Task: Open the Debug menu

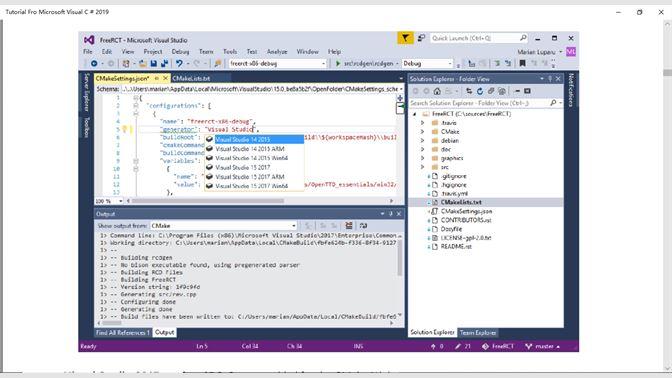Action: click(180, 51)
